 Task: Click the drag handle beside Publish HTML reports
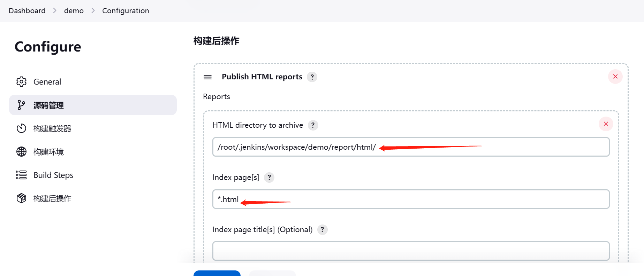pyautogui.click(x=207, y=77)
